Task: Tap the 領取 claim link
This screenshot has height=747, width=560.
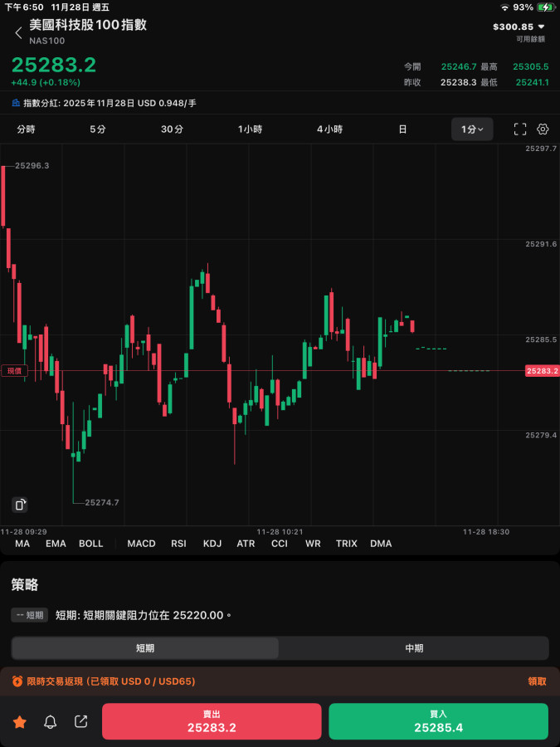Action: [x=537, y=681]
